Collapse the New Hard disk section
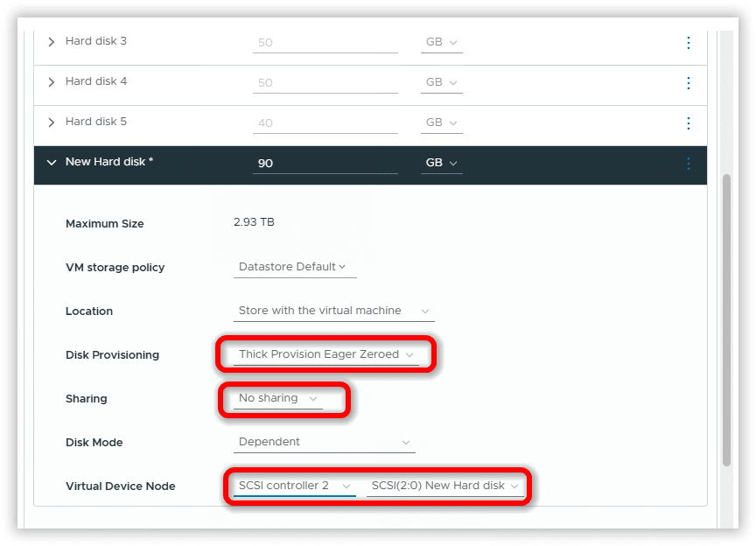The height and width of the screenshot is (546, 756). (x=51, y=163)
